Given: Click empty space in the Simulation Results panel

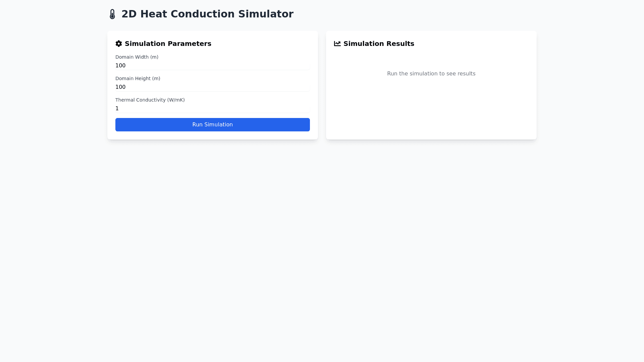Looking at the screenshot, I should click(x=431, y=111).
